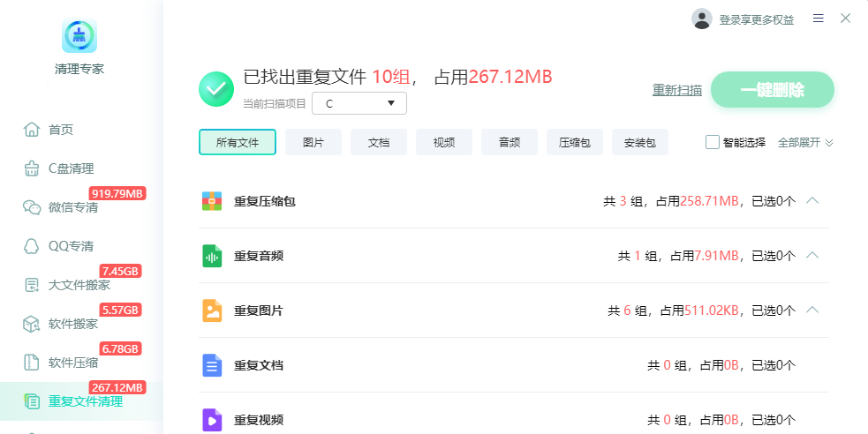Viewport: 868px width, 434px height.
Task: Go to the 大文件搬家 sidebar item
Action: [67, 285]
